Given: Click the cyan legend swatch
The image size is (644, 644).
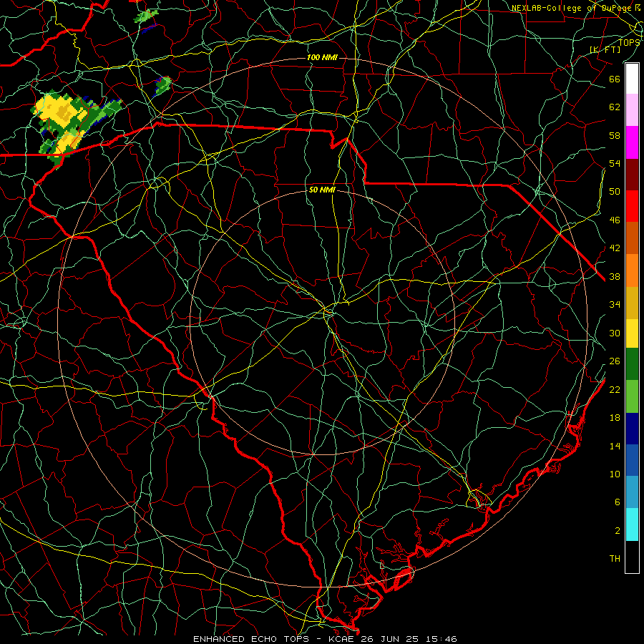Looking at the screenshot, I should click(632, 525).
